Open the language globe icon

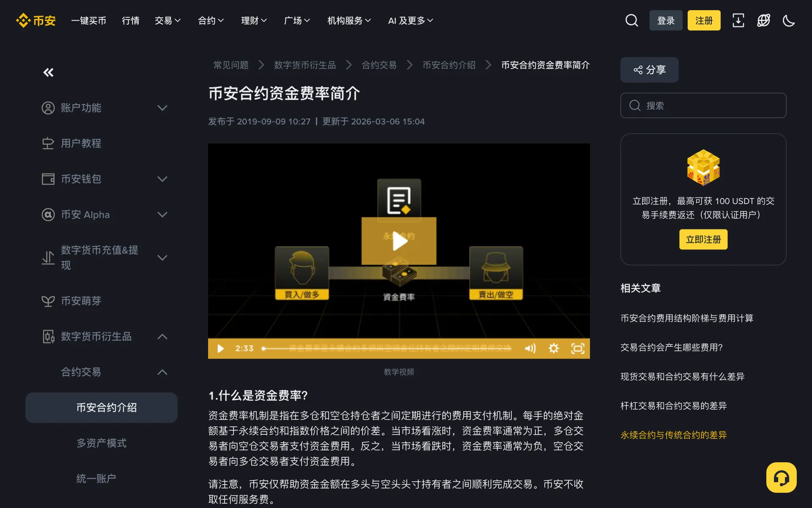click(x=763, y=20)
